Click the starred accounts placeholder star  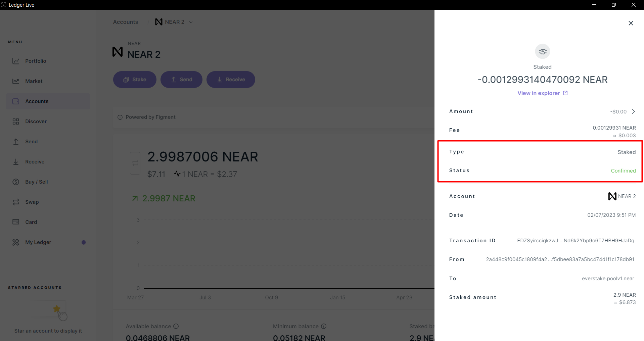(x=57, y=308)
